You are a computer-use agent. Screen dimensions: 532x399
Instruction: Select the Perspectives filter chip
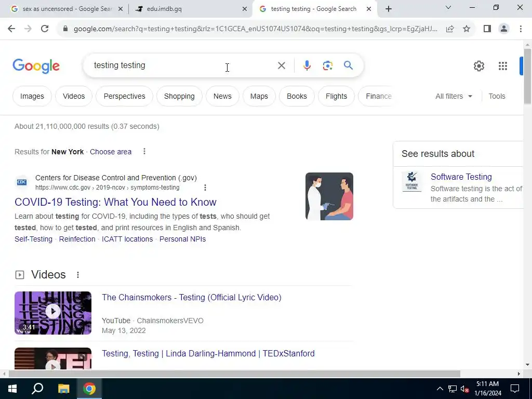124,96
